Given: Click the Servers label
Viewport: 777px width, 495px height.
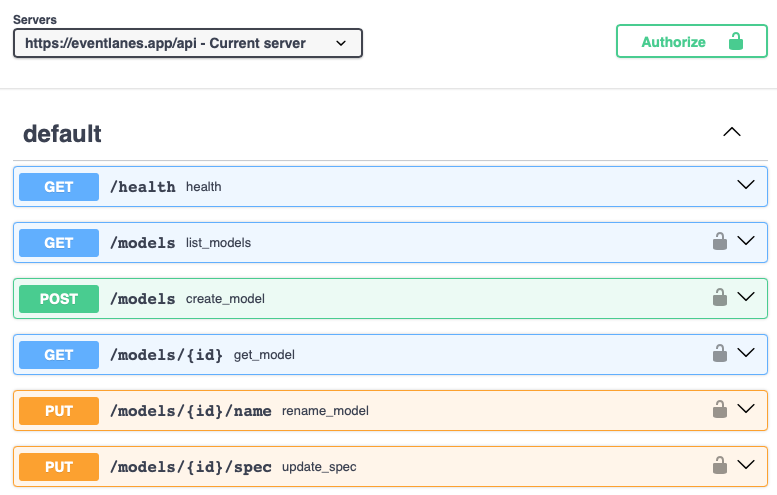Looking at the screenshot, I should pos(35,20).
